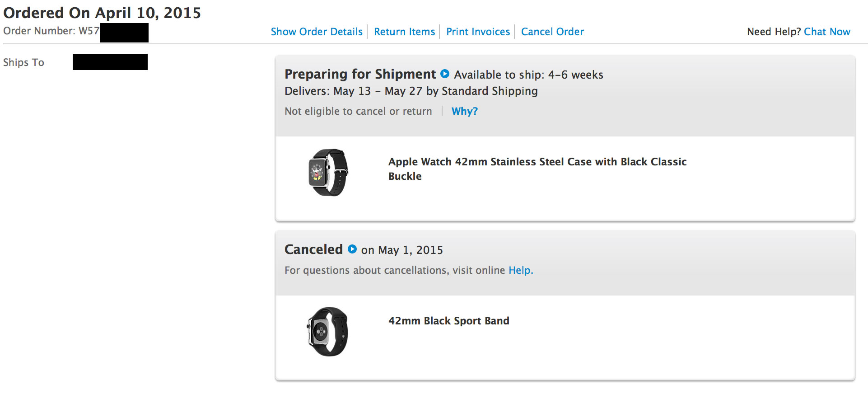Click the Delivers May 13 – May 27 text
This screenshot has height=394, width=868.
(411, 91)
